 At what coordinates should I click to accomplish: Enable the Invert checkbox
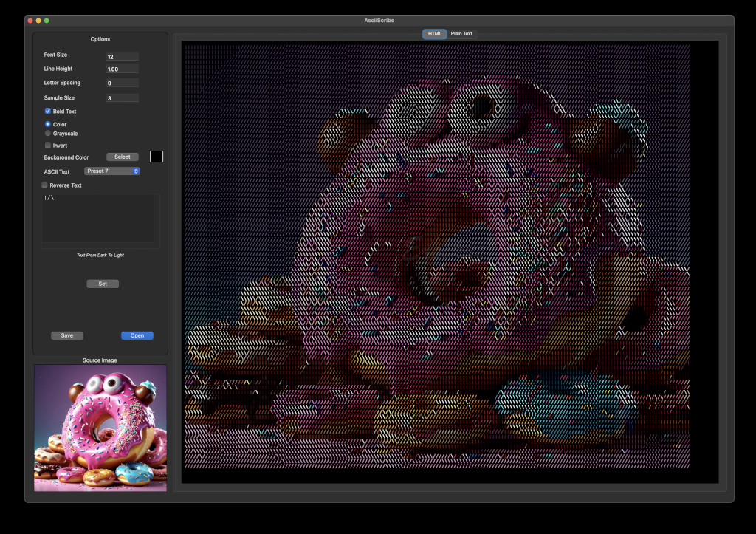click(x=48, y=145)
